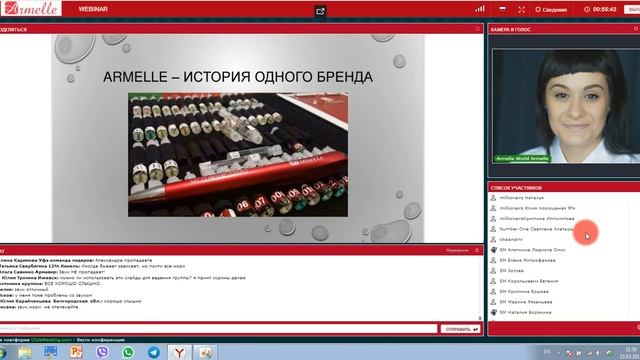Click user icon beside SM Зотова
Screen dimensions: 640x360
493,271
